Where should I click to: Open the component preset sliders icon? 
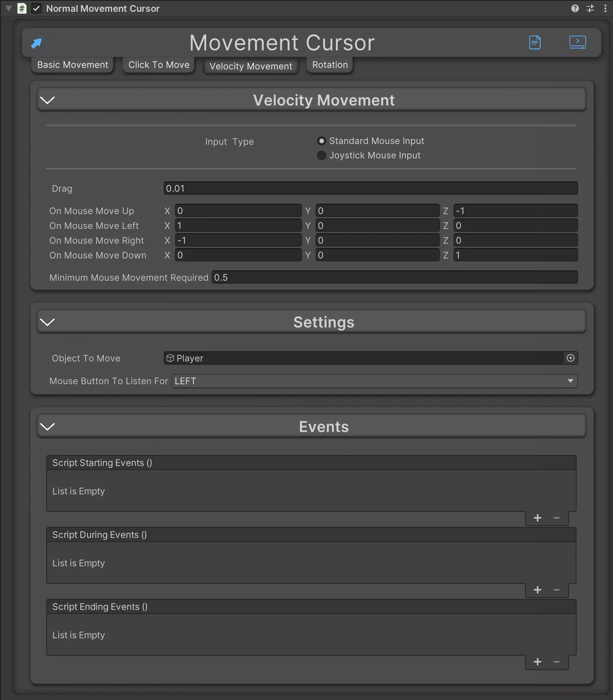pyautogui.click(x=590, y=8)
